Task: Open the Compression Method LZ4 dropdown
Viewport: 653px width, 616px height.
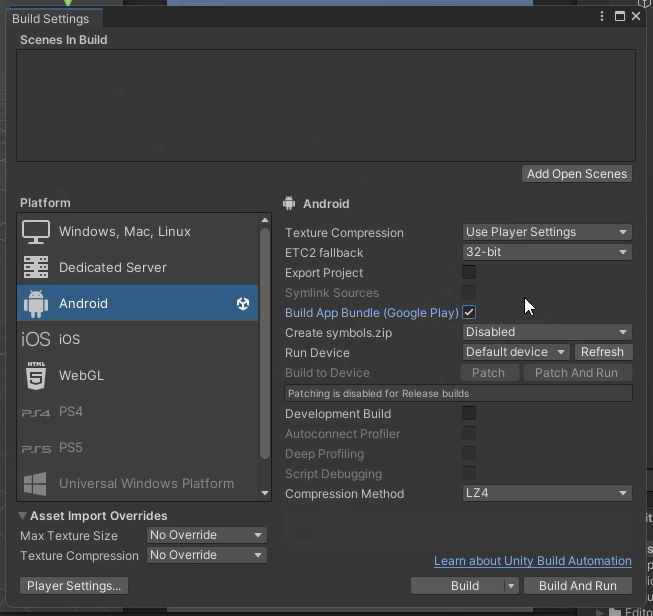Action: [547, 493]
